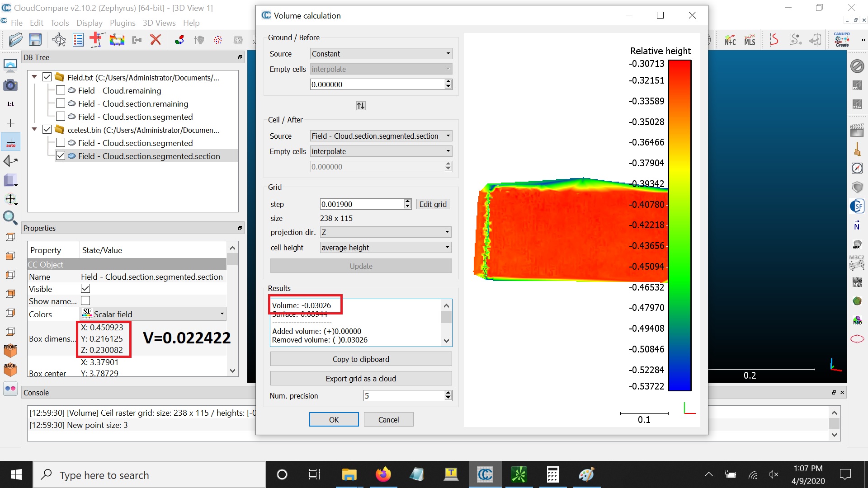868x488 pixels.
Task: Enable the Field - Cloud.remaining checkbox
Action: tap(61, 90)
